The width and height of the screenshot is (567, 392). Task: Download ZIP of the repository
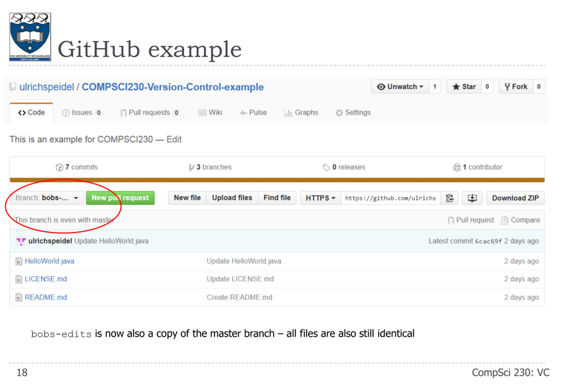[515, 198]
